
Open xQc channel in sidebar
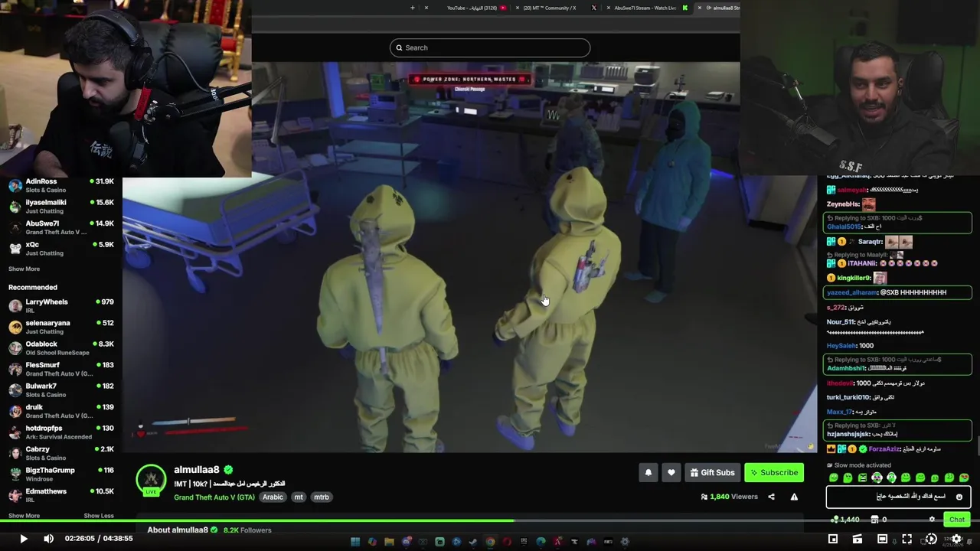(x=61, y=249)
